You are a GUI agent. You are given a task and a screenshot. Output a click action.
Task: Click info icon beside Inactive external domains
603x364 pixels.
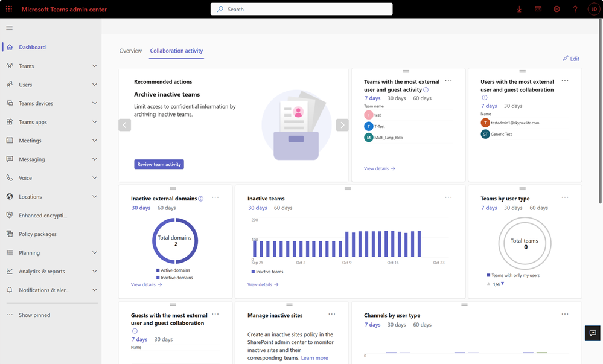pos(201,199)
